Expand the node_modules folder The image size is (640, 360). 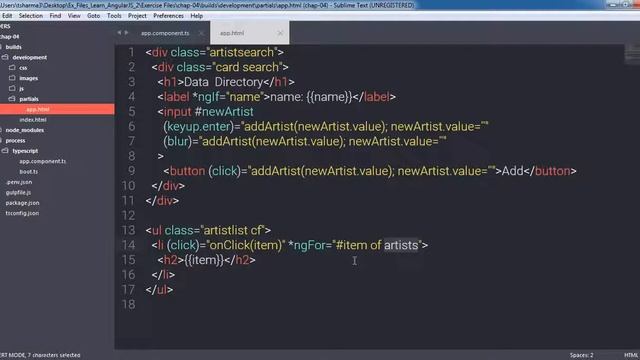(x=24, y=130)
